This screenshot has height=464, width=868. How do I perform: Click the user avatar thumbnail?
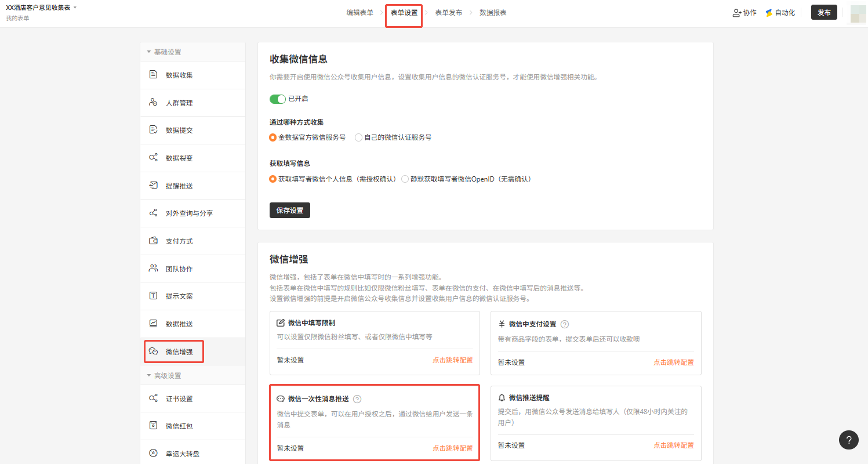[858, 13]
